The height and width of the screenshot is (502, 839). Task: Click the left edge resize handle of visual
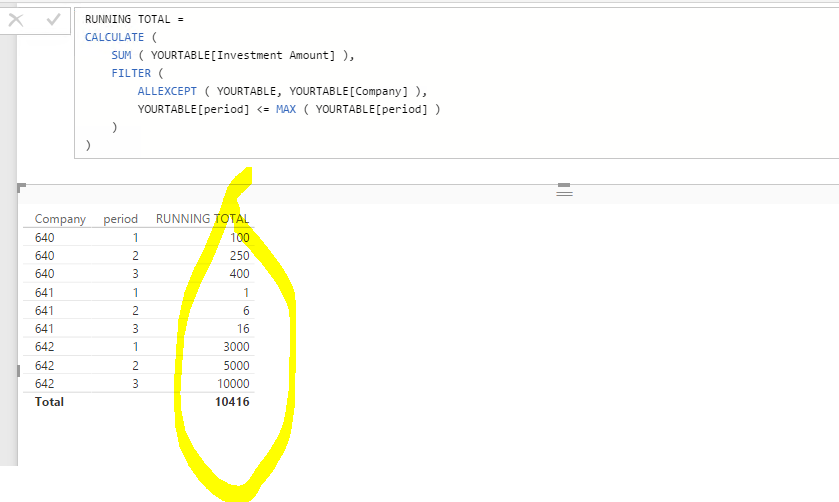click(x=19, y=370)
